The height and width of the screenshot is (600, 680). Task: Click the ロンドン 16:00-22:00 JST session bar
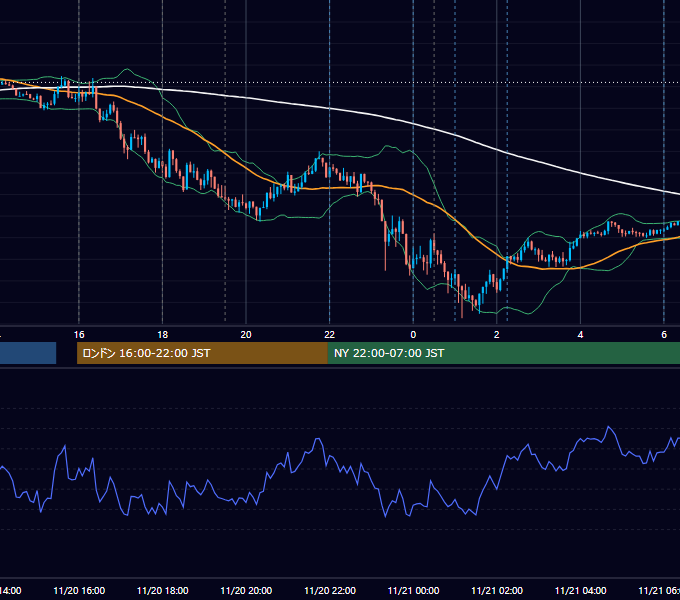pos(202,353)
